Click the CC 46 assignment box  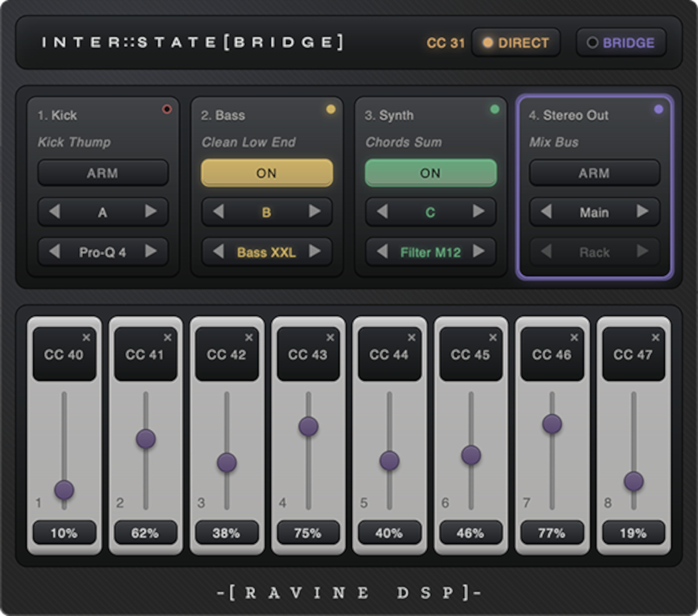pos(552,354)
